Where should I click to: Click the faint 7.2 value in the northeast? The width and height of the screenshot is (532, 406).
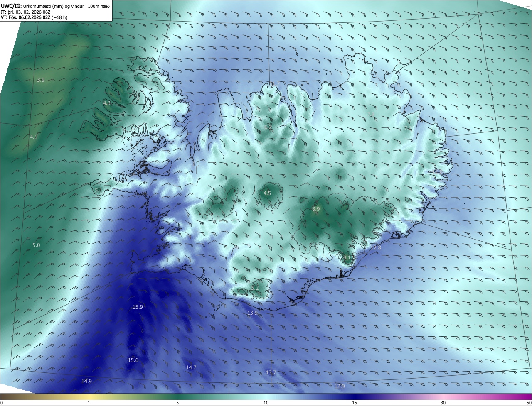coord(407,129)
